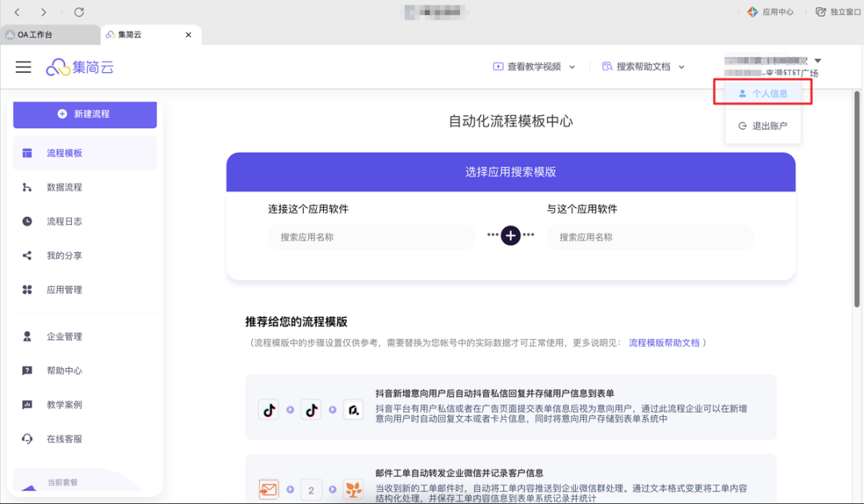Viewport: 864px width, 504px height.
Task: Click the first TikTok icon in 抖音 card
Action: click(x=269, y=410)
